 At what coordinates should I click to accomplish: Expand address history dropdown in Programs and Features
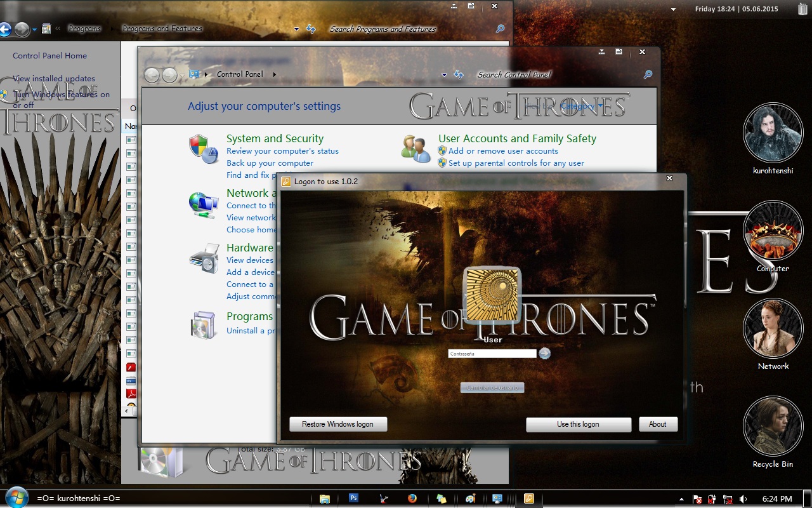point(296,29)
